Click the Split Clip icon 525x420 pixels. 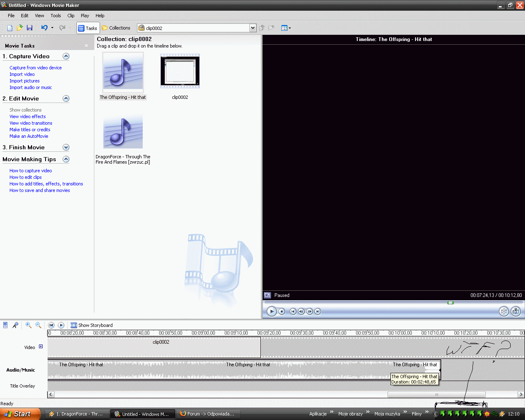[504, 311]
